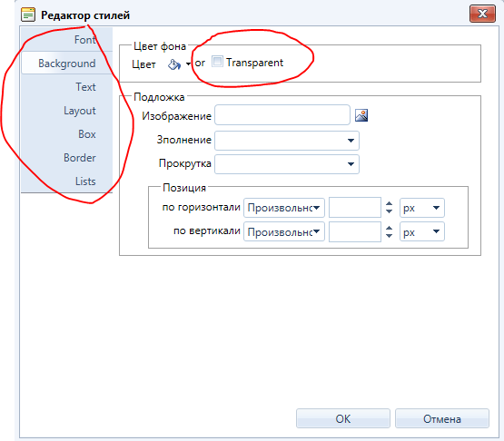Click the Изображение input field
This screenshot has width=504, height=441.
pos(282,115)
